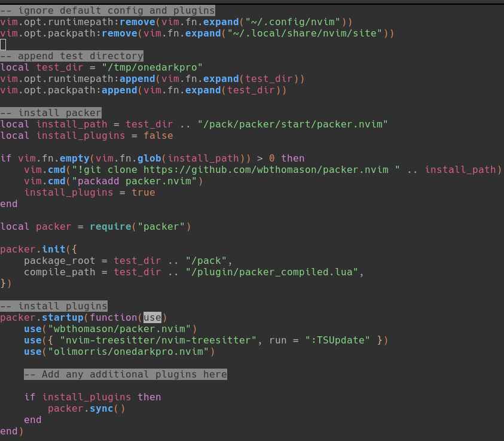Screen dimensions: 504x441
Task: Click the string "packadd packer.nvim"
Action: pos(135,181)
